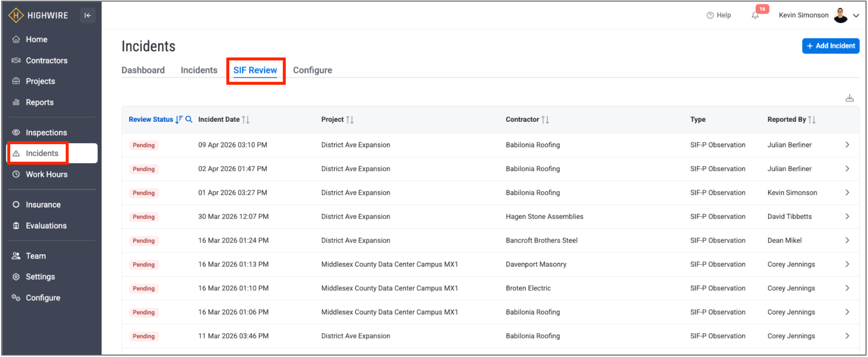868x357 pixels.
Task: Sort by the Reported By column
Action: pyautogui.click(x=811, y=120)
